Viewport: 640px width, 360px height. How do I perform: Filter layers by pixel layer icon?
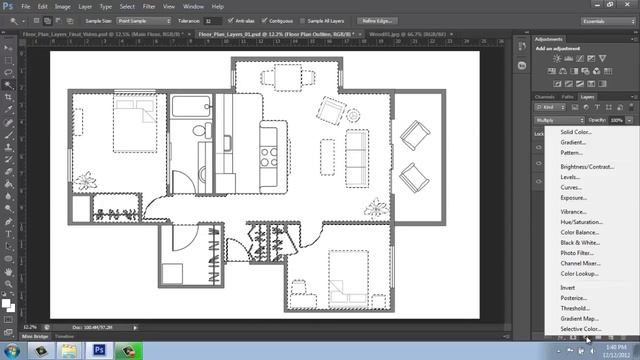(x=575, y=107)
